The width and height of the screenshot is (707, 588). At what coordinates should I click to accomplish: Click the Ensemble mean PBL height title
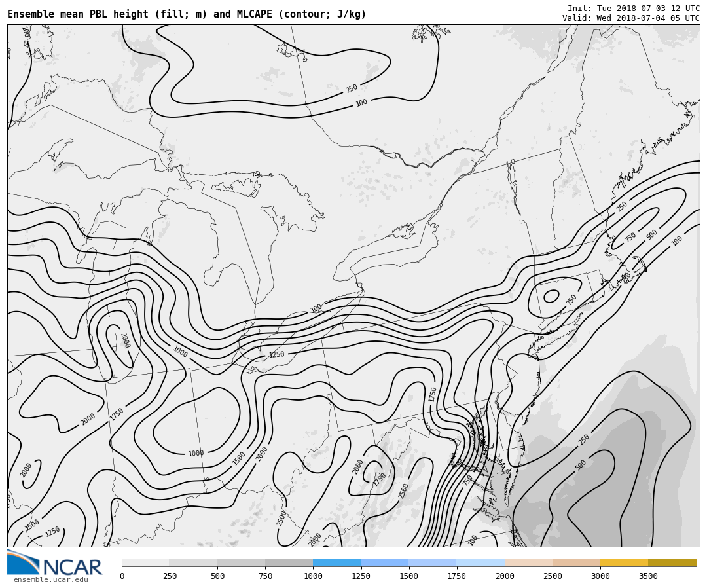(x=187, y=14)
